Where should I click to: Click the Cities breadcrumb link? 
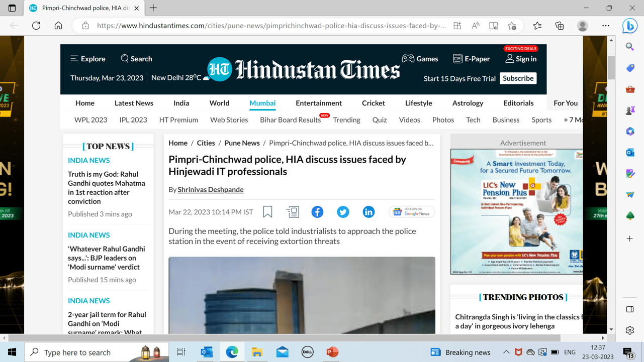206,143
